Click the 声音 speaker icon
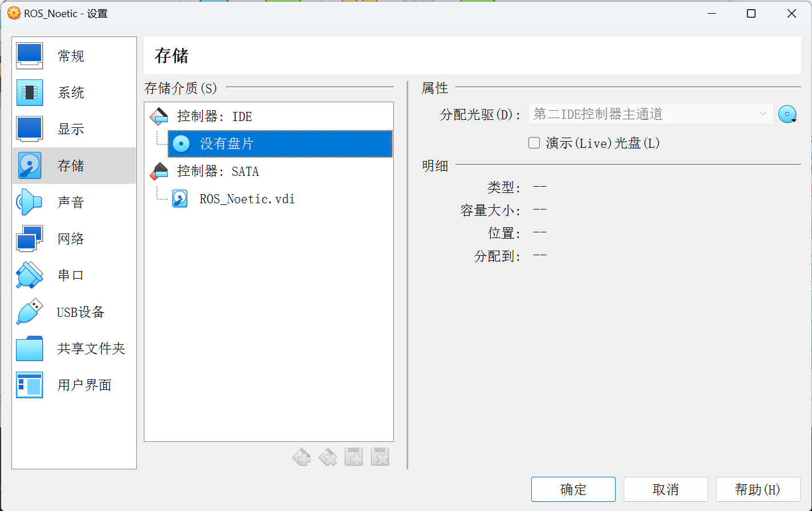The image size is (812, 511). click(30, 202)
